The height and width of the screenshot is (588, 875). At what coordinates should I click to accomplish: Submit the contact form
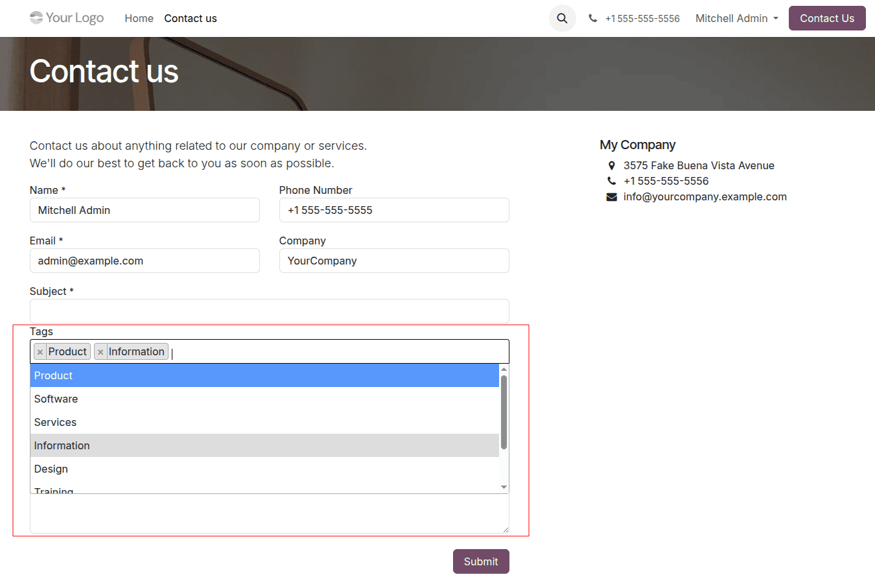tap(481, 561)
